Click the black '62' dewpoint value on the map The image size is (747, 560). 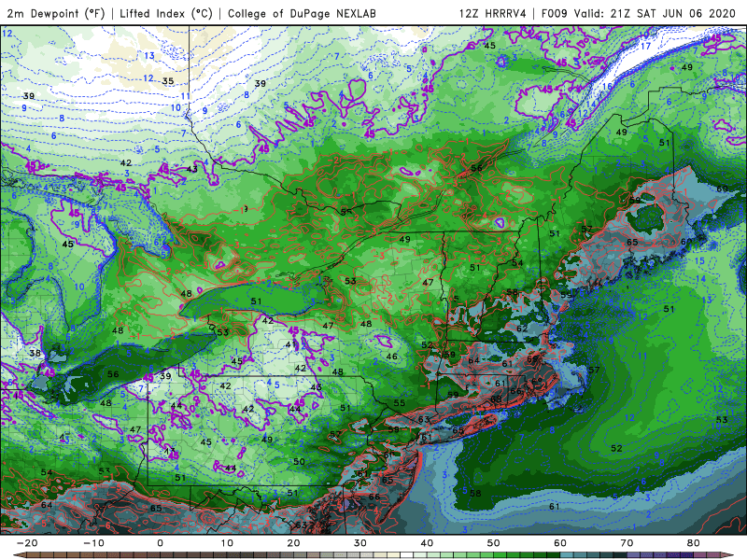(x=522, y=329)
